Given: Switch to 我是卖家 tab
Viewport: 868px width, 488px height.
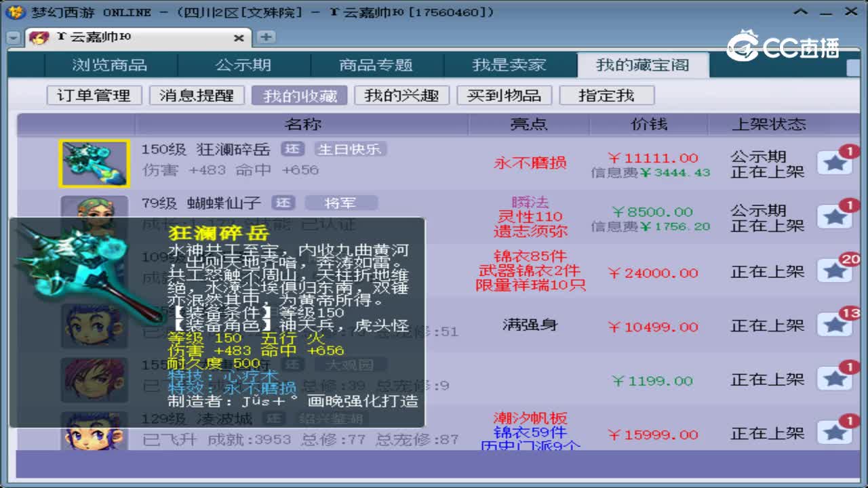Looking at the screenshot, I should tap(509, 65).
